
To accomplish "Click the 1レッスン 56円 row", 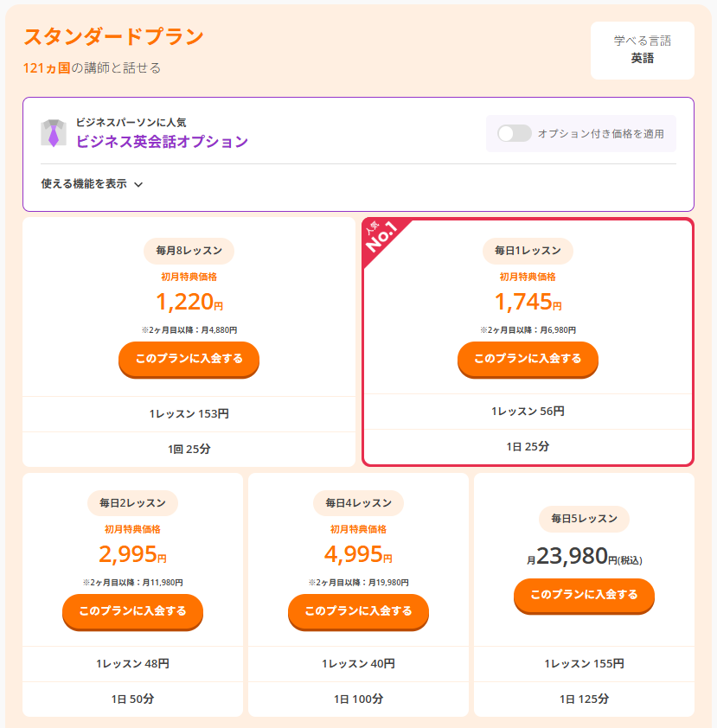I will click(528, 412).
